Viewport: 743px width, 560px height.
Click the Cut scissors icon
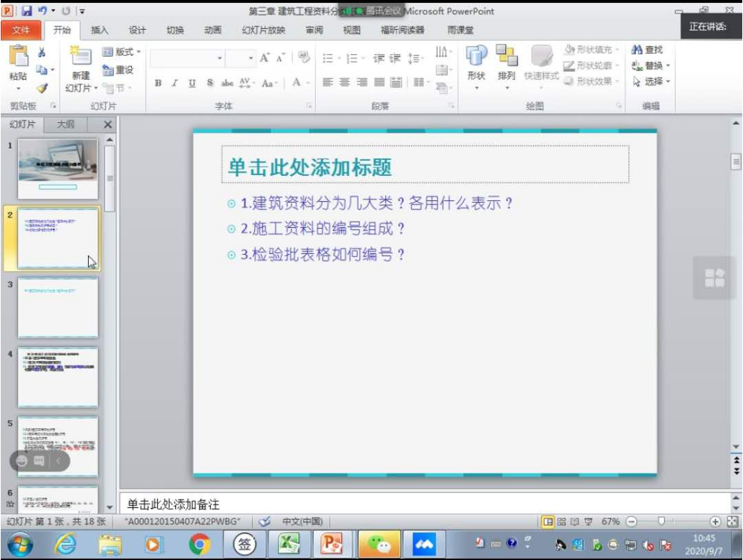click(42, 52)
